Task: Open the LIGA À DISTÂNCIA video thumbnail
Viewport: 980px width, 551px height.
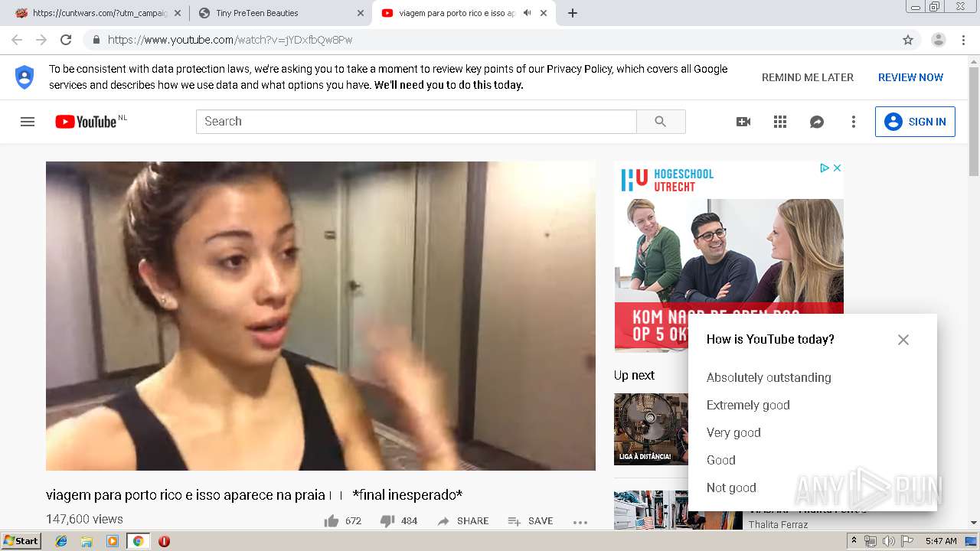Action: coord(651,429)
